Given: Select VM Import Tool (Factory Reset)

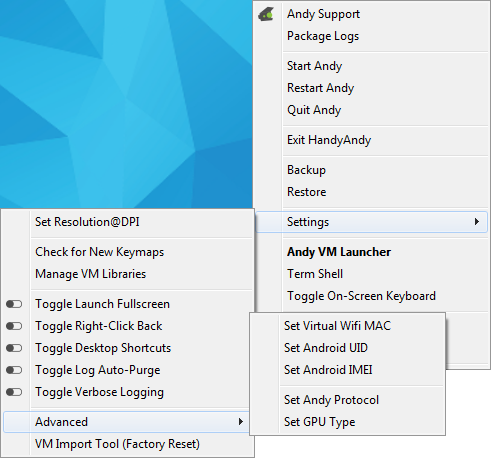Looking at the screenshot, I should tap(117, 444).
